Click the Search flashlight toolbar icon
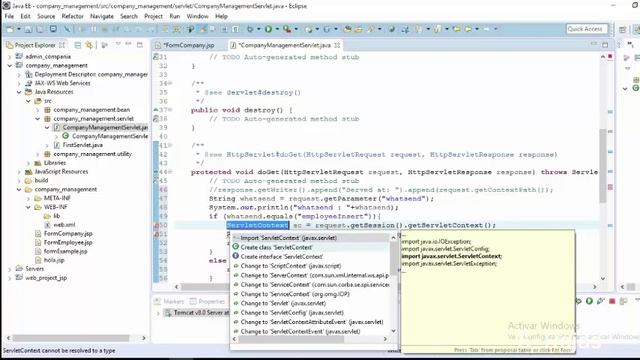Screen dimensions: 640x360 pos(370,29)
